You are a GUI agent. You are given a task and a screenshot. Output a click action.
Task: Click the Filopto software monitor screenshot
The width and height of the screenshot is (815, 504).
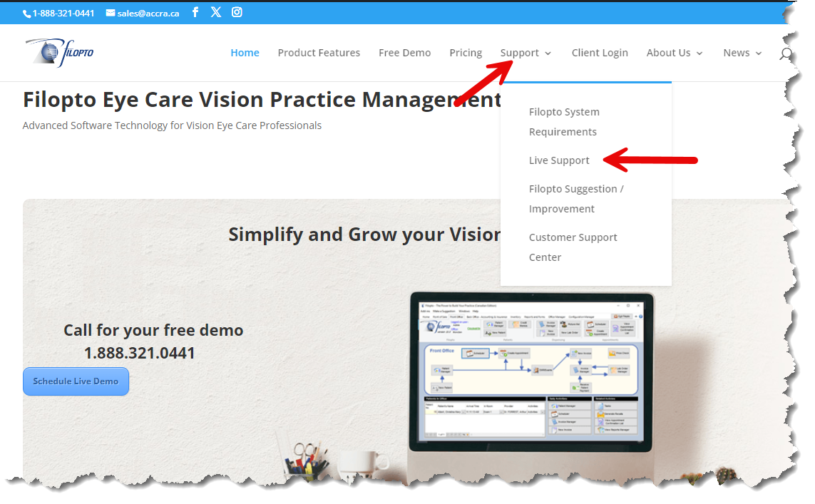[x=531, y=372]
